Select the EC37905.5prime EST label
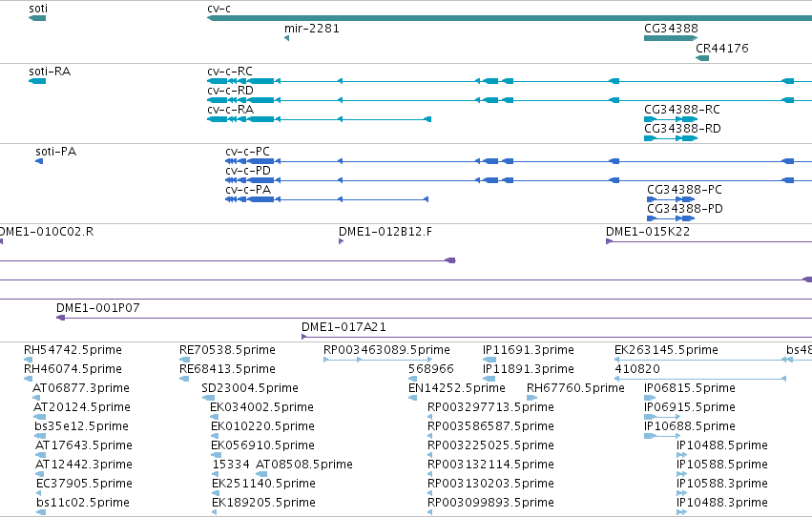 (x=84, y=485)
